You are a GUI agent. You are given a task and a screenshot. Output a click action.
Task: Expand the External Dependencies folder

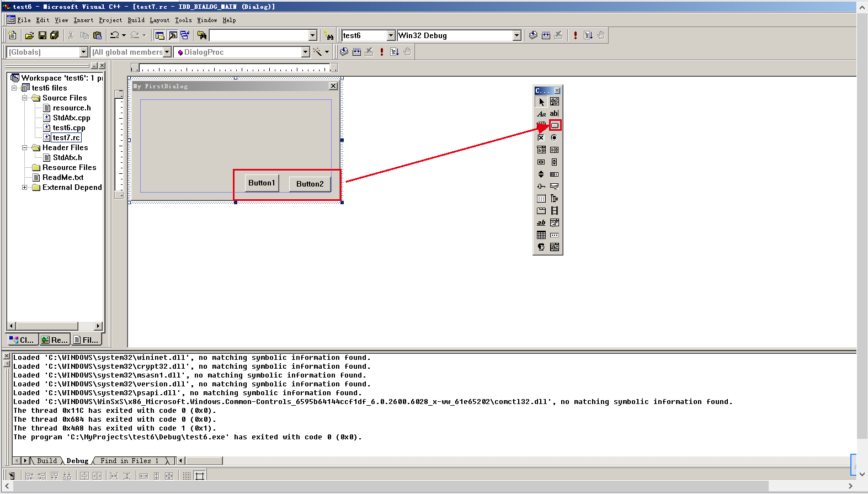click(24, 188)
